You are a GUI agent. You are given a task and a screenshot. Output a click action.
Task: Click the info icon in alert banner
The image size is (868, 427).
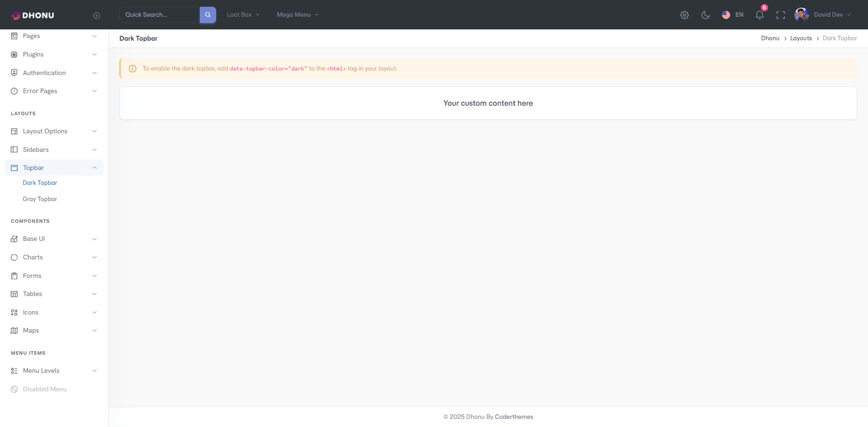tap(132, 69)
